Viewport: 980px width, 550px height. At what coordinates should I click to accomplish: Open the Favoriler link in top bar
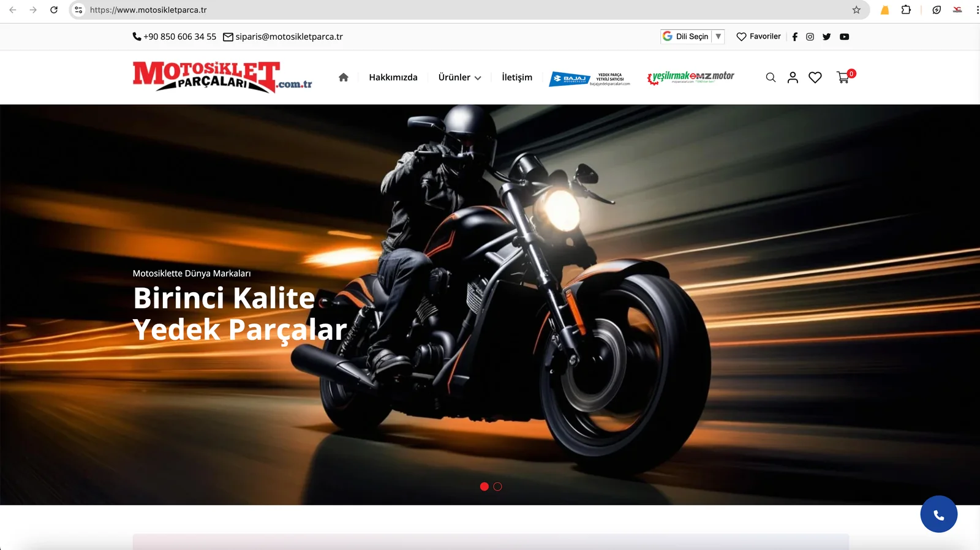pyautogui.click(x=758, y=37)
